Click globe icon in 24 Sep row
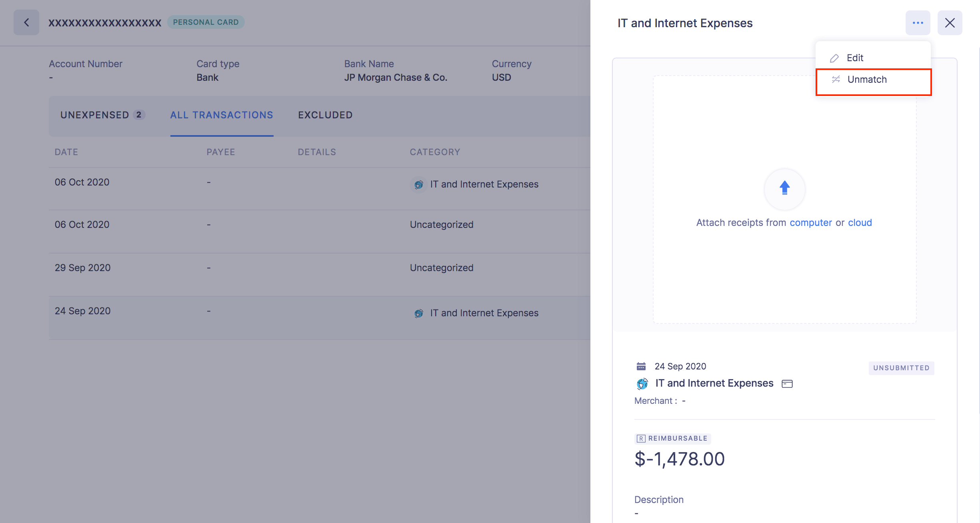 click(x=418, y=313)
